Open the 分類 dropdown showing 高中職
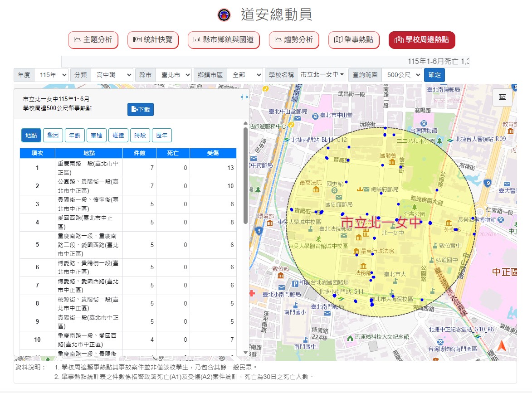This screenshot has height=393, width=532. (112, 75)
